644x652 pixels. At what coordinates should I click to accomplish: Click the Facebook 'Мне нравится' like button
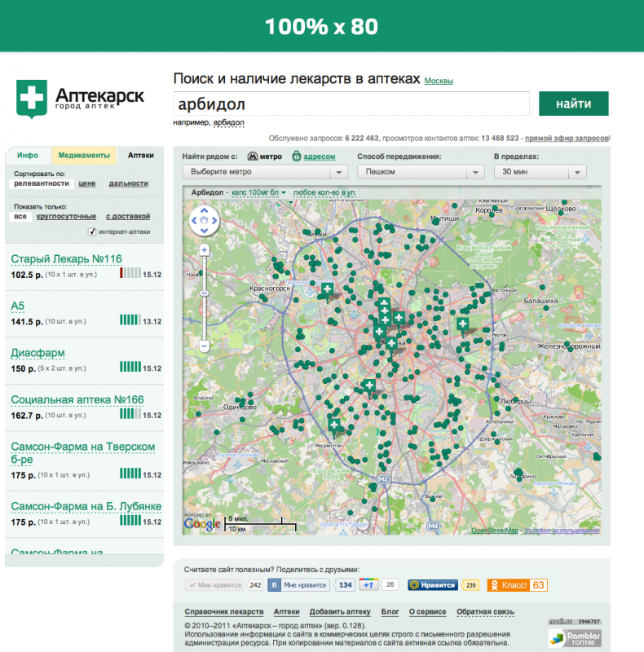click(214, 585)
